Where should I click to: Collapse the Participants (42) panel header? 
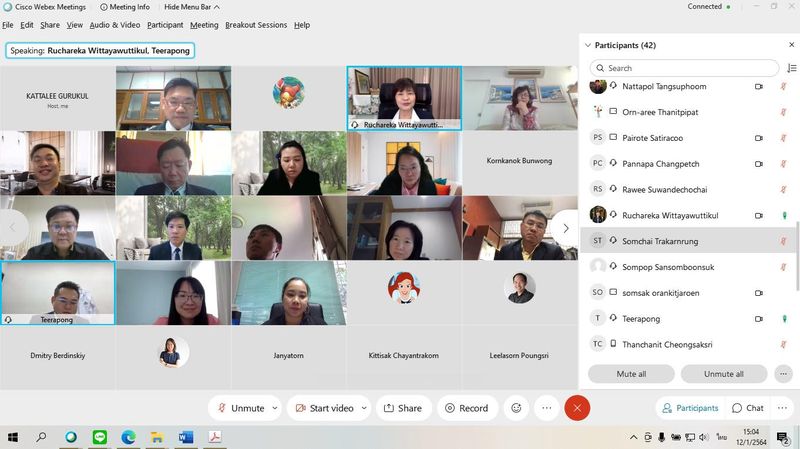[x=587, y=45]
